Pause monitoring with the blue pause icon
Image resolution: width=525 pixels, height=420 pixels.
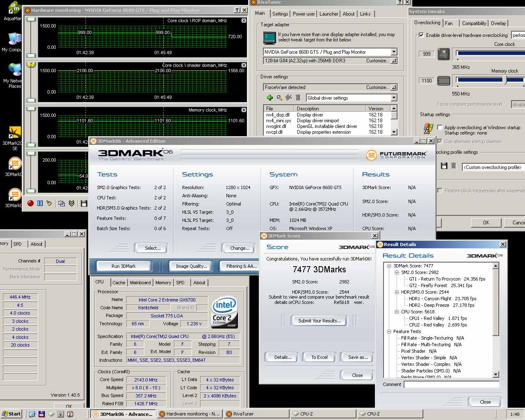click(x=40, y=203)
